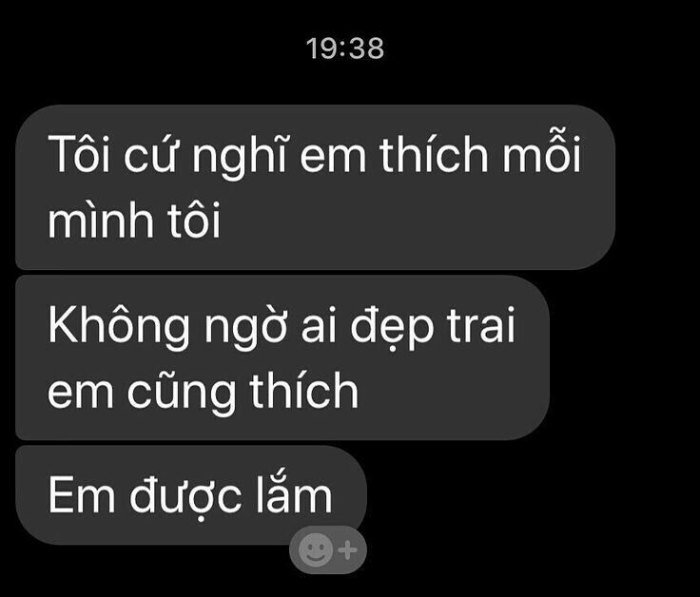Select the message starting with "Tôi cứ nghĩ"

[x=315, y=187]
